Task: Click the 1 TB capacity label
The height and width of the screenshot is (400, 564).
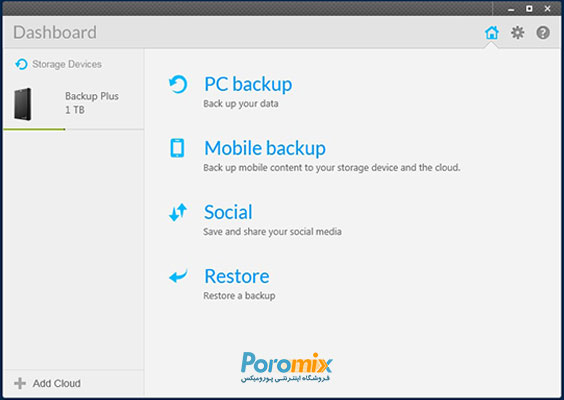Action: pyautogui.click(x=75, y=110)
